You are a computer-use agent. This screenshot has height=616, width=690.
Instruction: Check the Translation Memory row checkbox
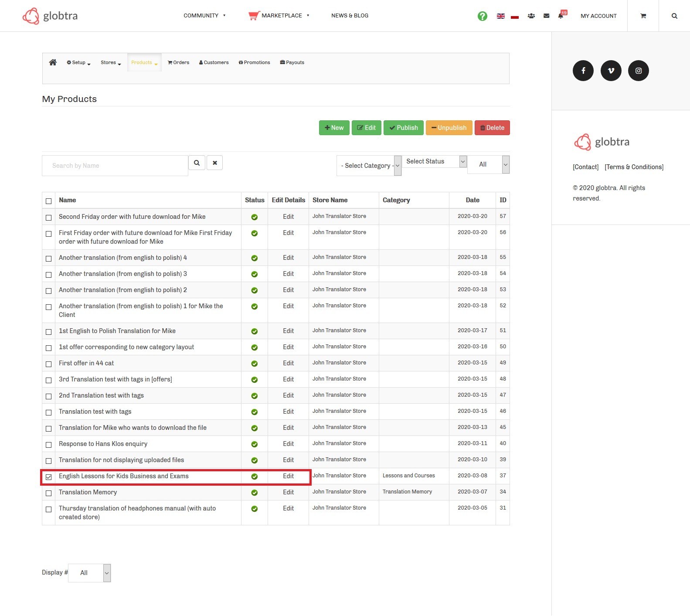[49, 493]
